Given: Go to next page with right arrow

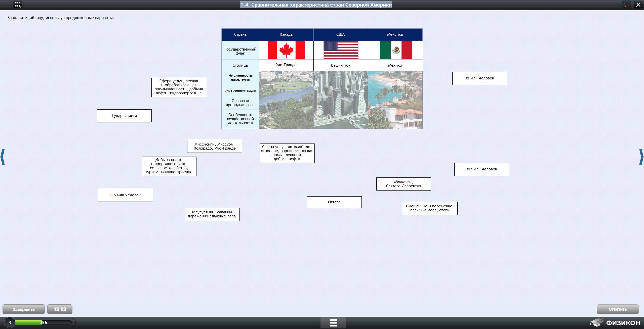Looking at the screenshot, I should (x=641, y=157).
